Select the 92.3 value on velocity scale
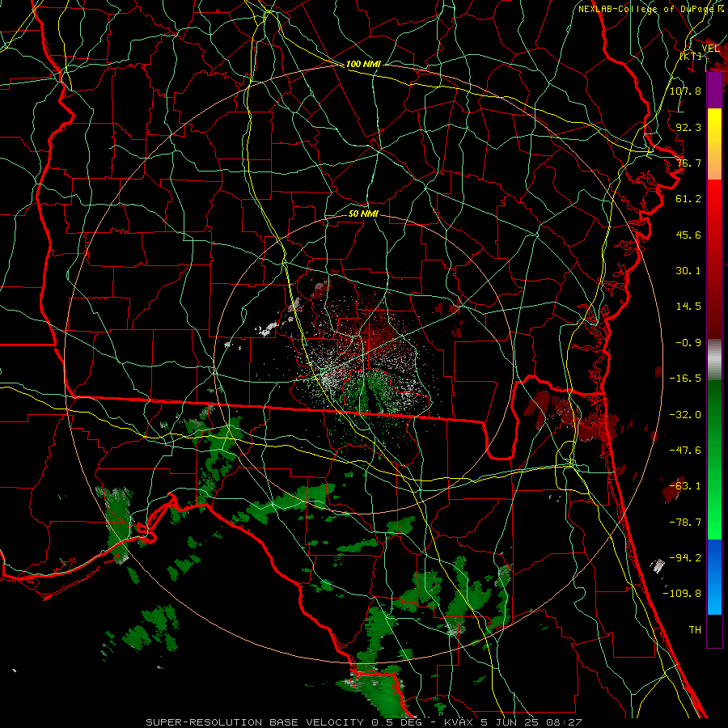The height and width of the screenshot is (728, 728). [688, 127]
